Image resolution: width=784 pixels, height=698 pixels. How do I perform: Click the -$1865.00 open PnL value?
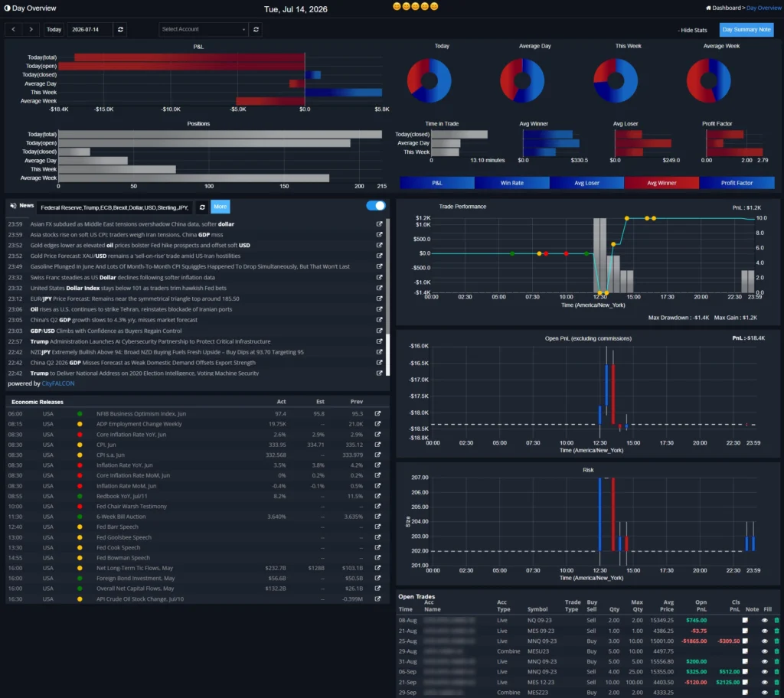694,641
